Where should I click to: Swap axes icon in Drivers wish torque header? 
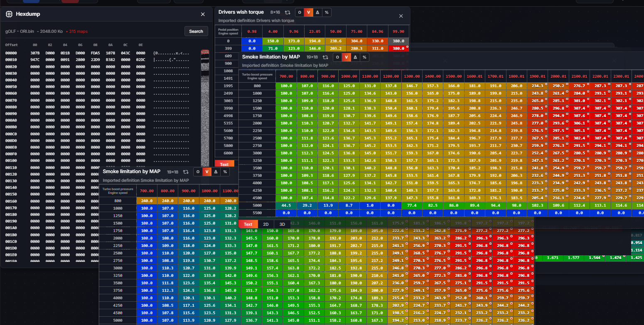[x=288, y=12]
